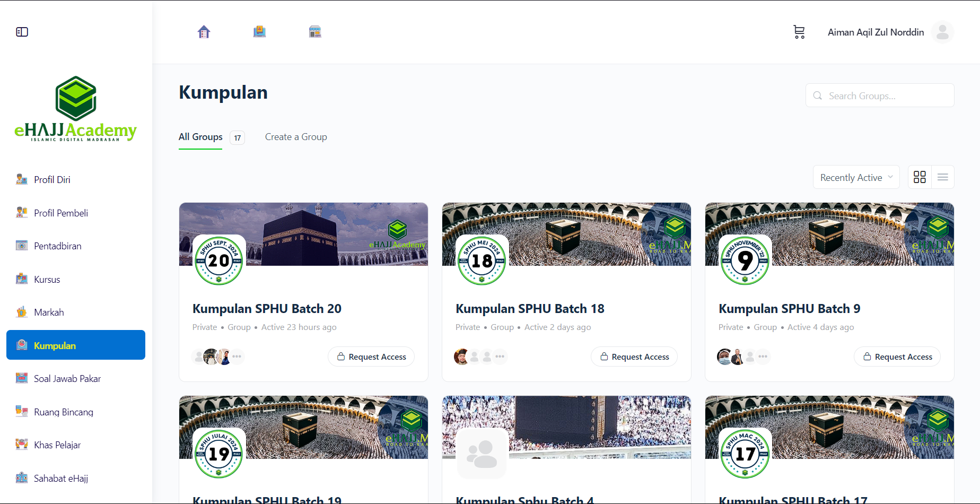Click the Batch 20 Kaaba cover image
The height and width of the screenshot is (504, 980).
coord(303,234)
